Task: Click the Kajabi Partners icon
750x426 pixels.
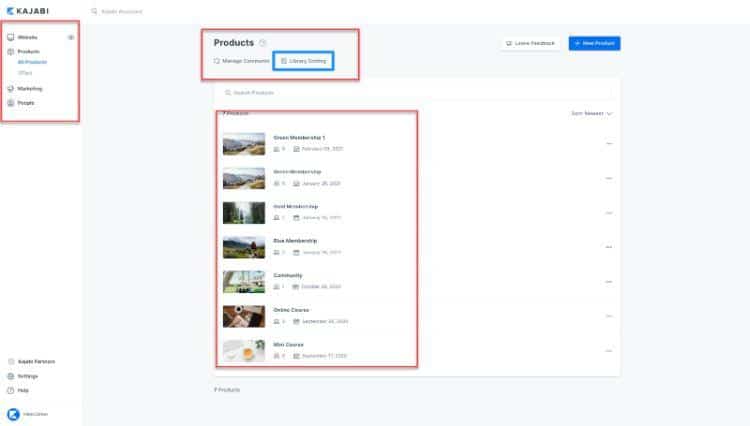Action: pos(11,362)
